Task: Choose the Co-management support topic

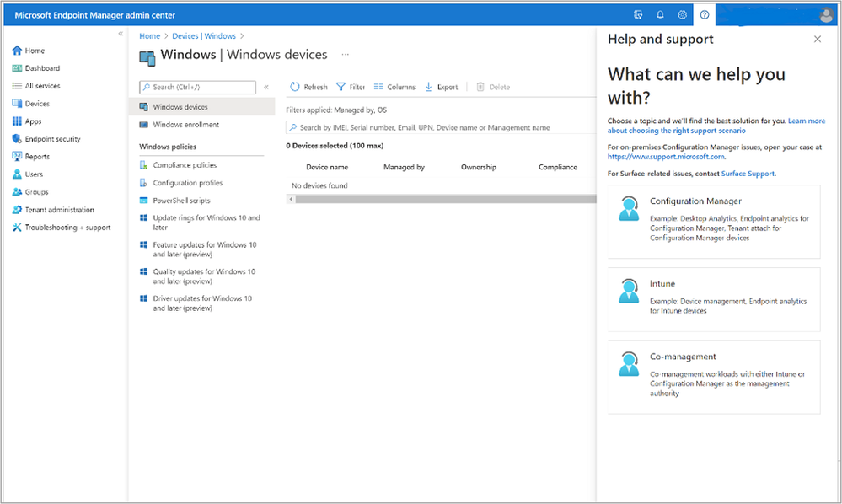Action: [x=714, y=378]
